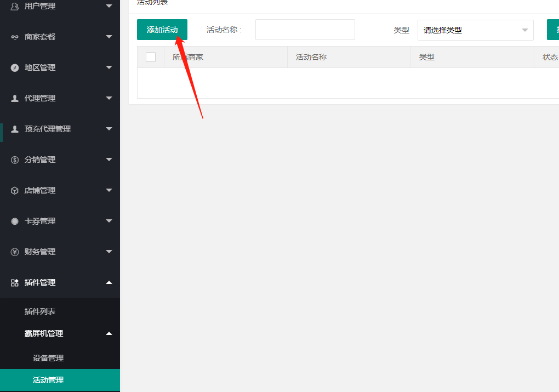Expand the 用户管理 menu arrow

coord(109,5)
